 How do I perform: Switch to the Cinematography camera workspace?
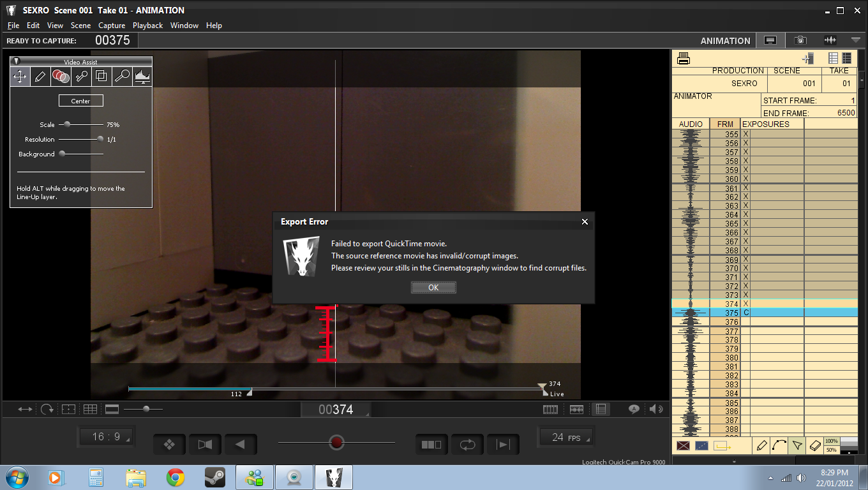pyautogui.click(x=800, y=40)
